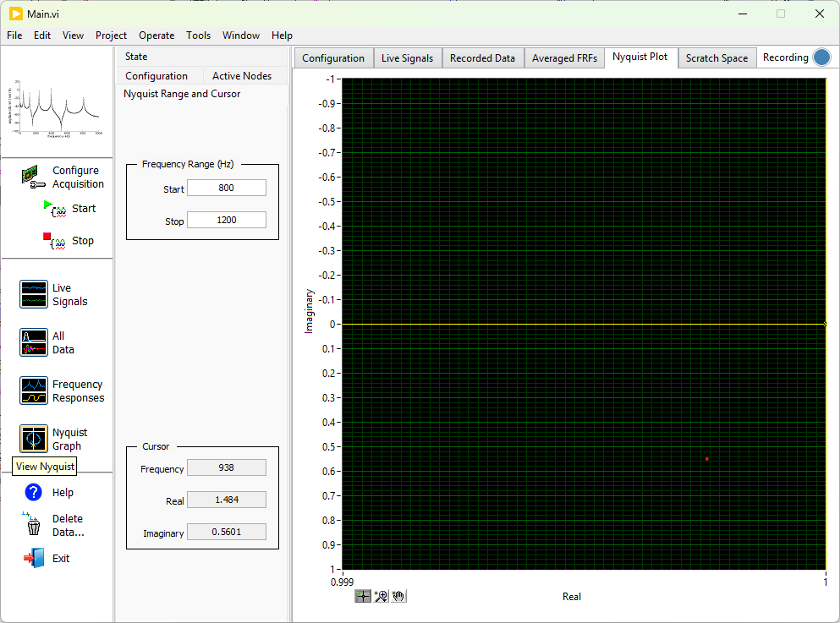Switch to the Averaged FRFs tab

(x=564, y=57)
